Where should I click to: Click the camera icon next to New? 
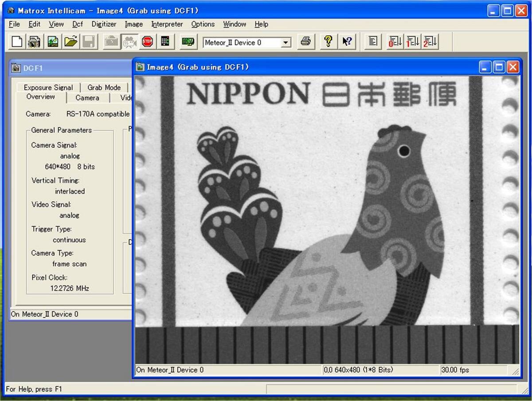pyautogui.click(x=34, y=42)
